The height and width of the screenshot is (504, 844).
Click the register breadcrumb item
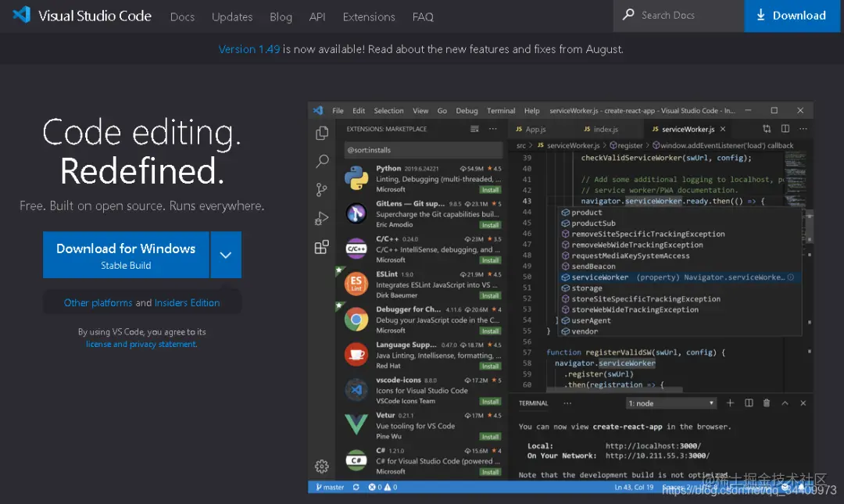626,145
